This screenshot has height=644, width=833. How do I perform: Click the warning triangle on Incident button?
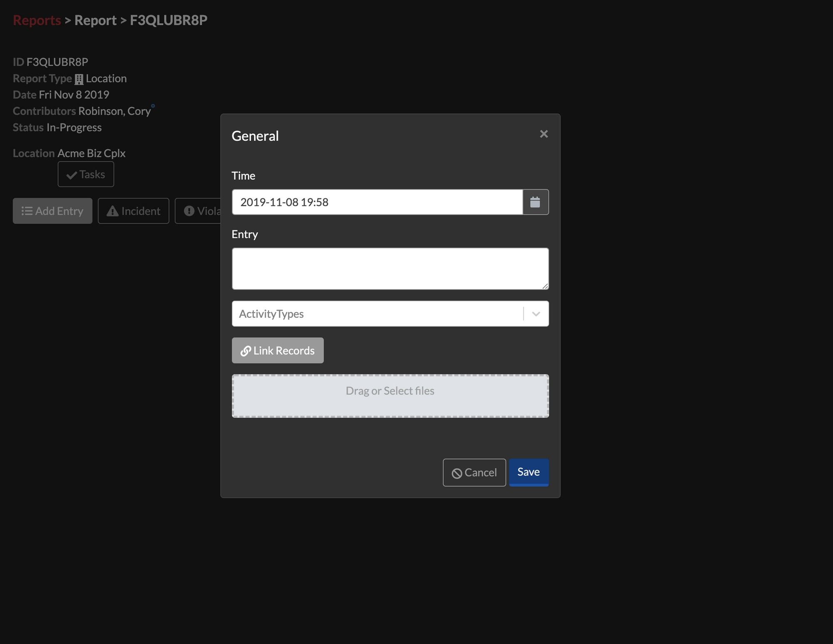tap(112, 211)
